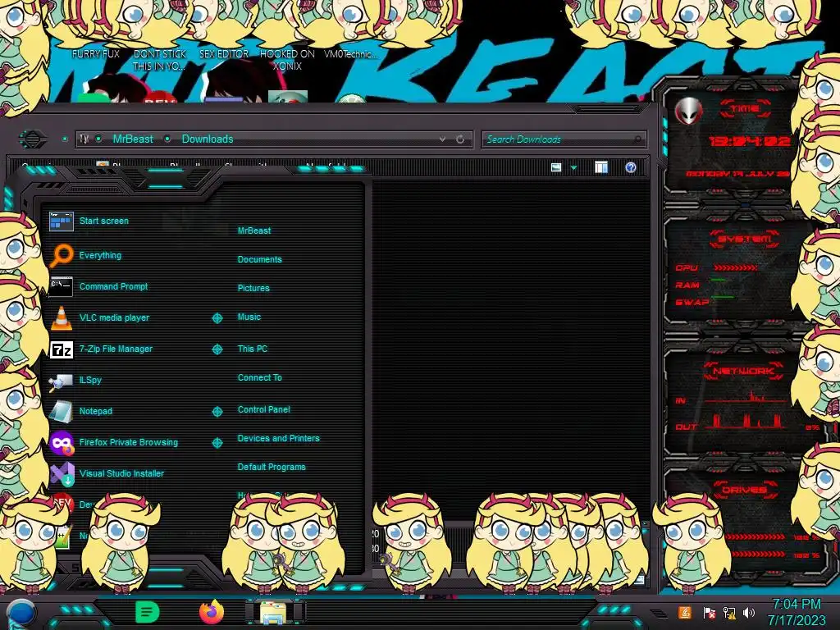Open Action Center flag icon

[x=709, y=612]
